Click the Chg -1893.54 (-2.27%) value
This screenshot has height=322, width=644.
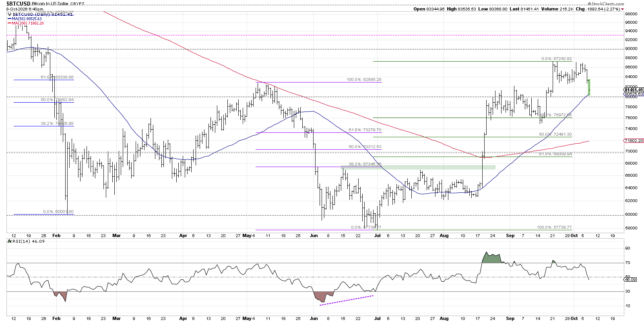pos(597,9)
